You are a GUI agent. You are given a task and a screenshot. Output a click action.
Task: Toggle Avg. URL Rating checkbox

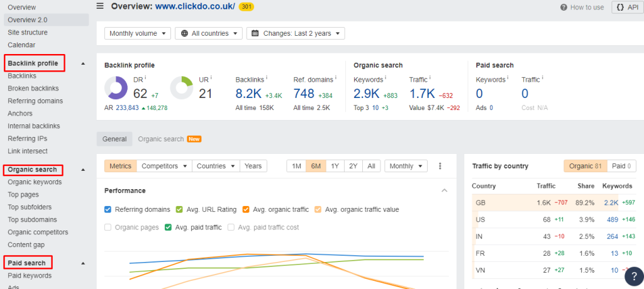click(179, 209)
